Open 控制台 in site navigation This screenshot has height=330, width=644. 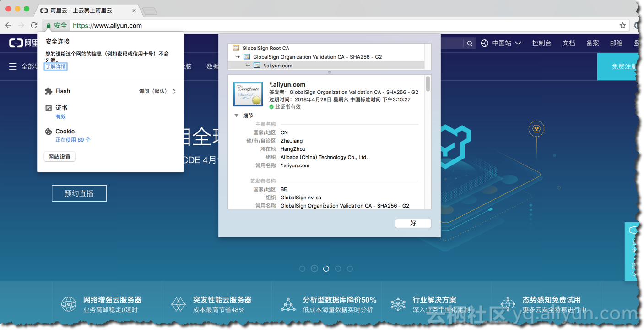541,43
